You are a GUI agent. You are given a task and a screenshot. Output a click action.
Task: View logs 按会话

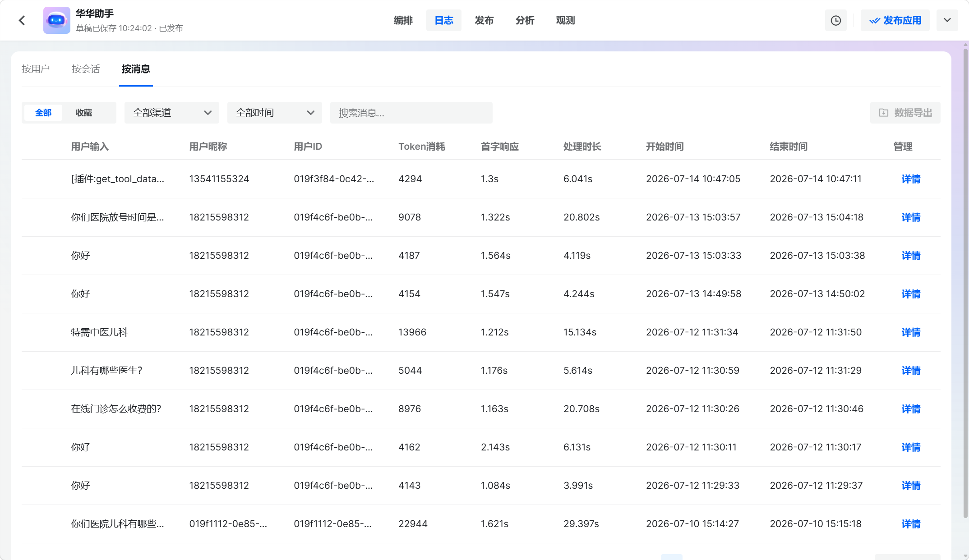86,69
